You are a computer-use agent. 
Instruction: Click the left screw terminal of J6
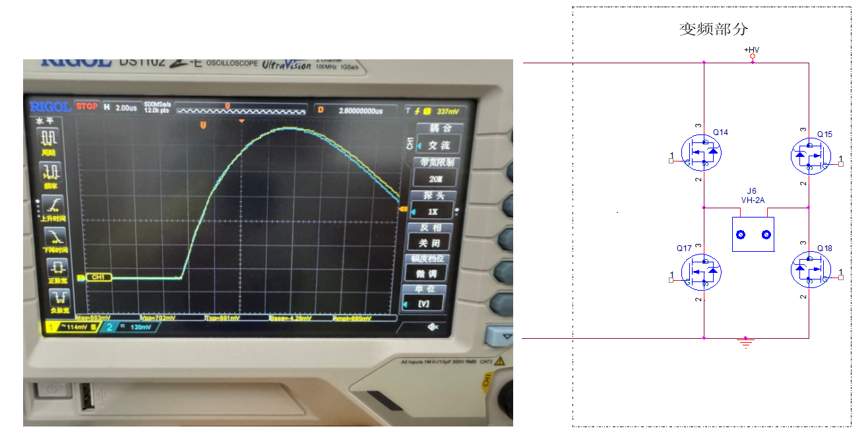point(740,235)
